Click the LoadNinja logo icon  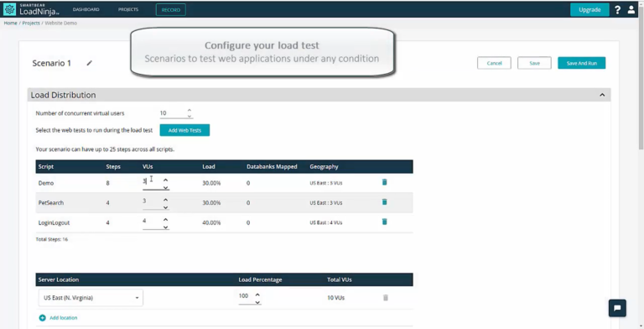(9, 9)
